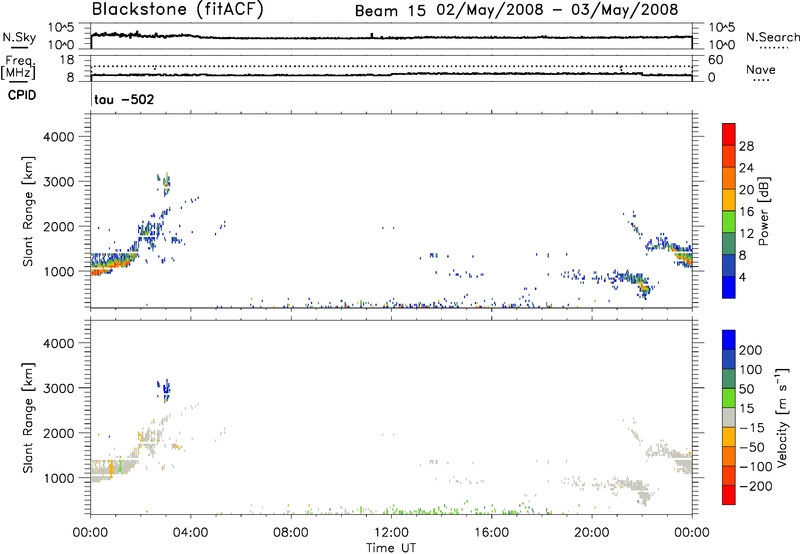The image size is (800, 554).
Task: Click the 'Slant Range [km]' label of power panel
Action: tap(28, 211)
